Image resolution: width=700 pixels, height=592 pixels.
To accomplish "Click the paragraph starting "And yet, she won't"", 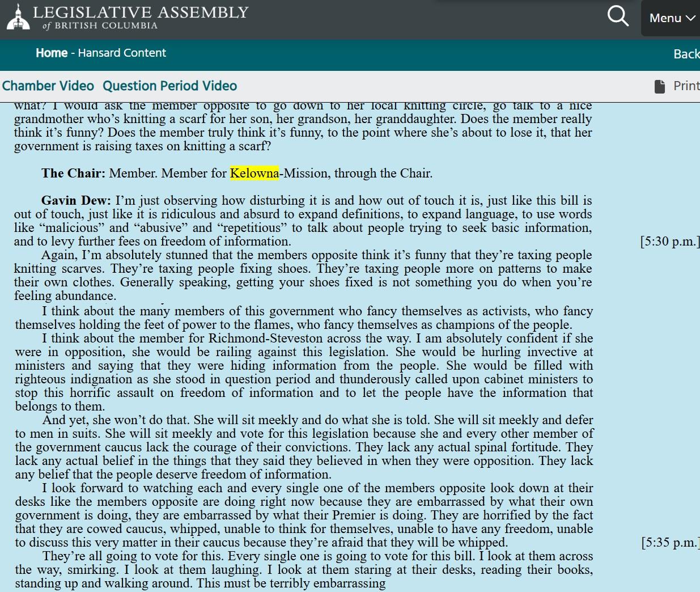I will [x=304, y=447].
